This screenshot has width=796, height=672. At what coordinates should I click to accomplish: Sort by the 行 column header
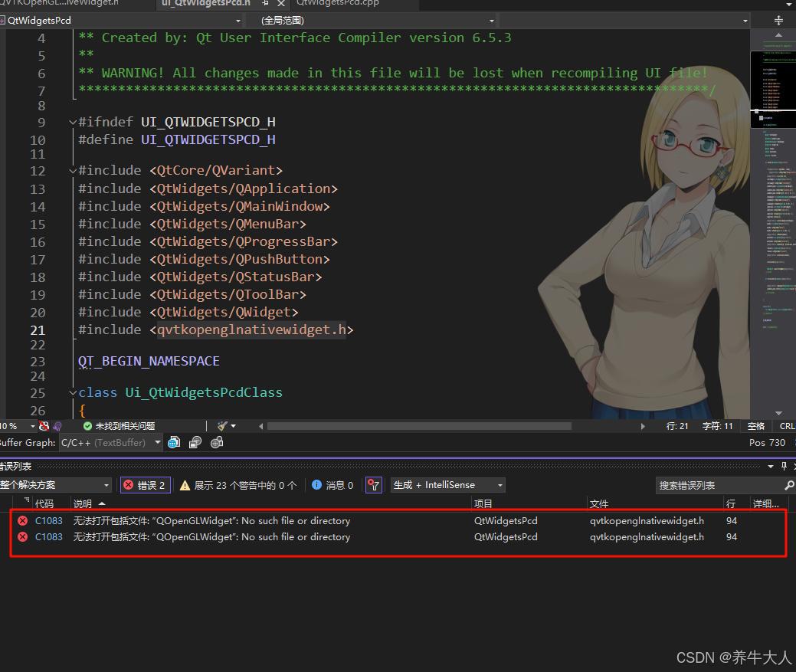tap(731, 503)
